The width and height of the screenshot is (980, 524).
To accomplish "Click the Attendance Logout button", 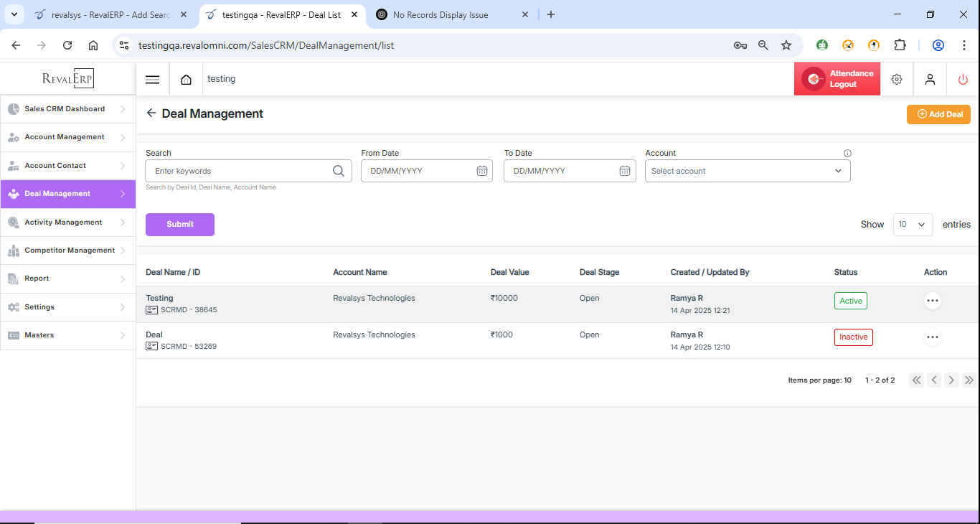I will pyautogui.click(x=837, y=79).
